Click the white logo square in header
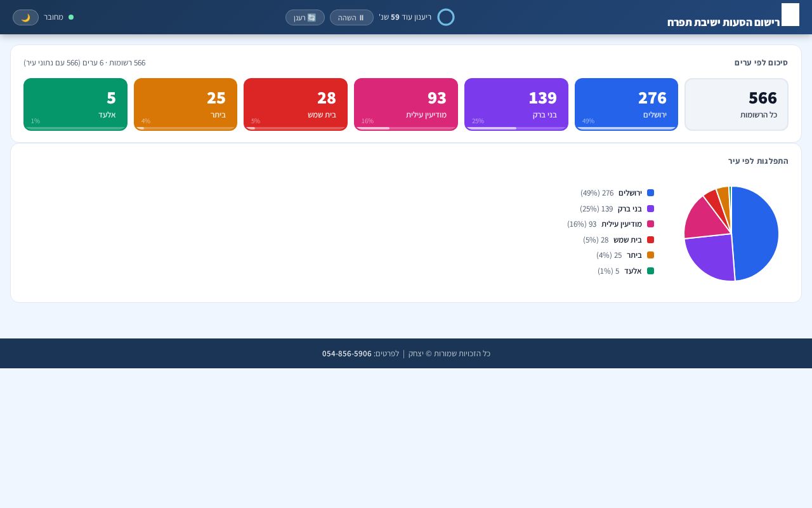812x508 pixels. [790, 15]
